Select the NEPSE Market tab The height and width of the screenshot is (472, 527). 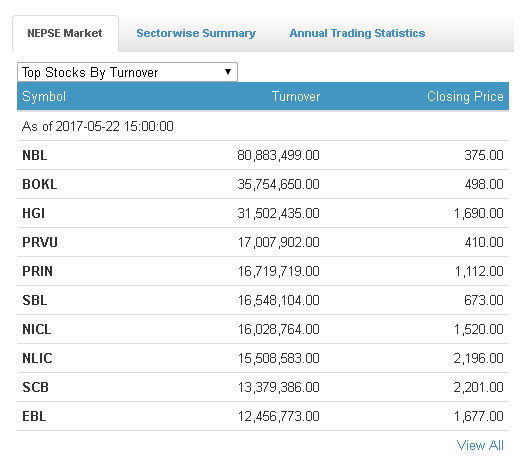(x=65, y=33)
